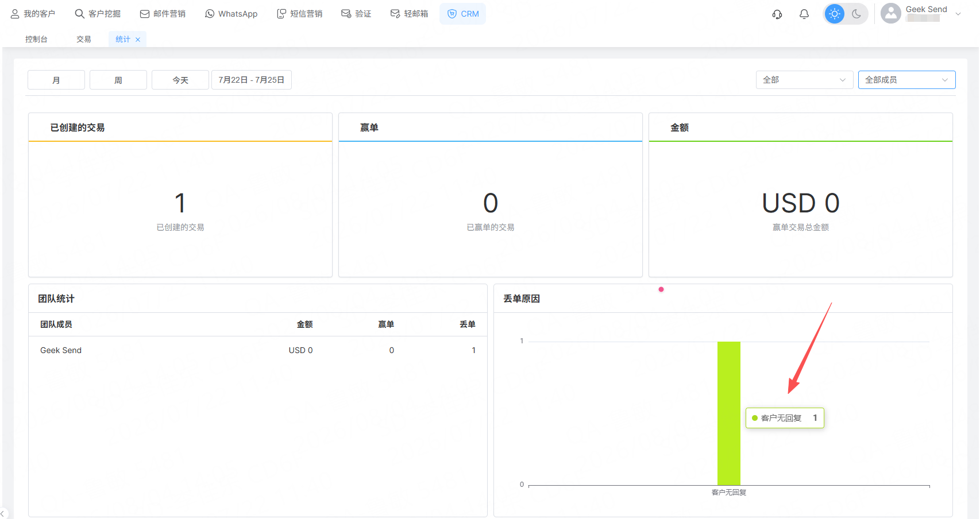
Task: Open the 7月22日 - 7月25日 date range picker
Action: 252,80
